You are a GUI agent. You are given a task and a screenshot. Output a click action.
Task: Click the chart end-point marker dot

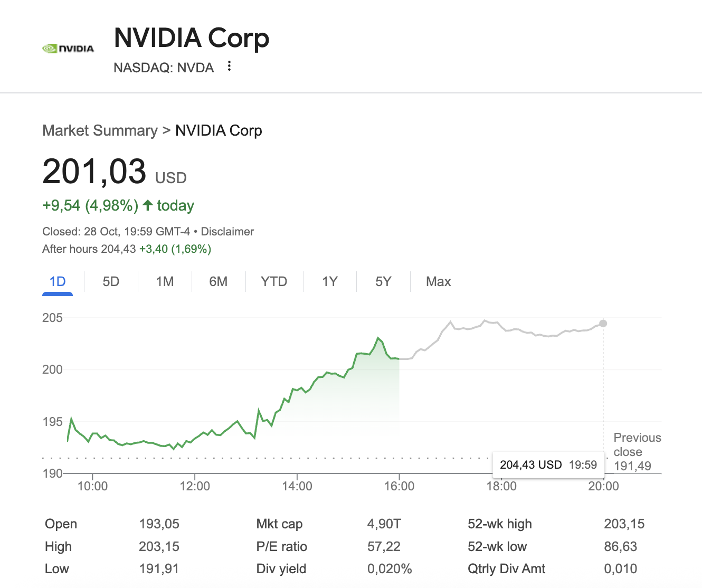(603, 323)
